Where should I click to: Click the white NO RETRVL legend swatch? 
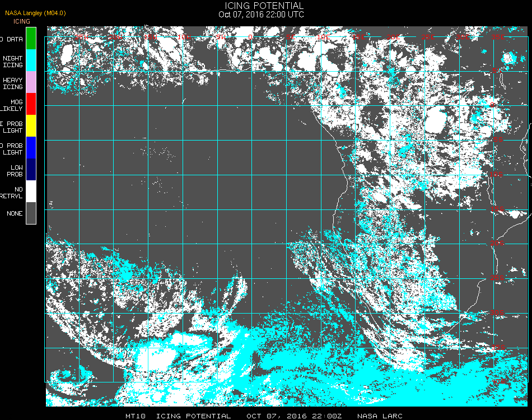click(31, 192)
